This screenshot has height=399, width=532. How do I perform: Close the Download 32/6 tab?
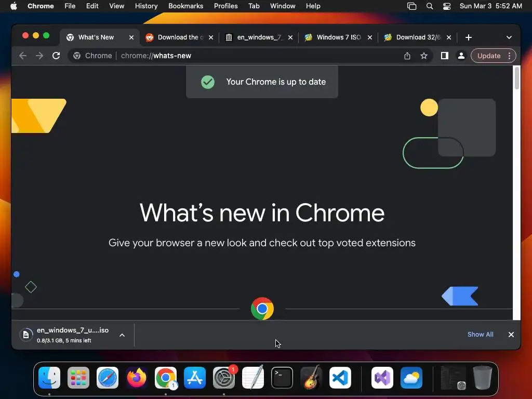[x=449, y=37]
